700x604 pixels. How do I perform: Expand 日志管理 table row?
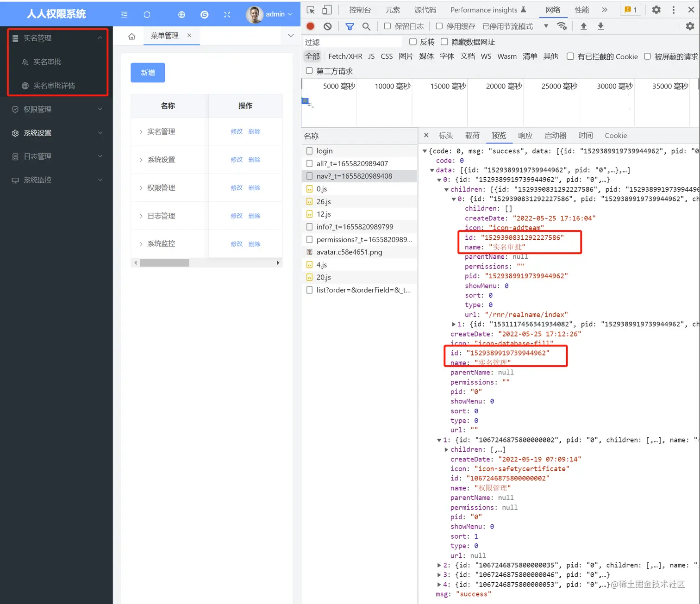tap(141, 216)
